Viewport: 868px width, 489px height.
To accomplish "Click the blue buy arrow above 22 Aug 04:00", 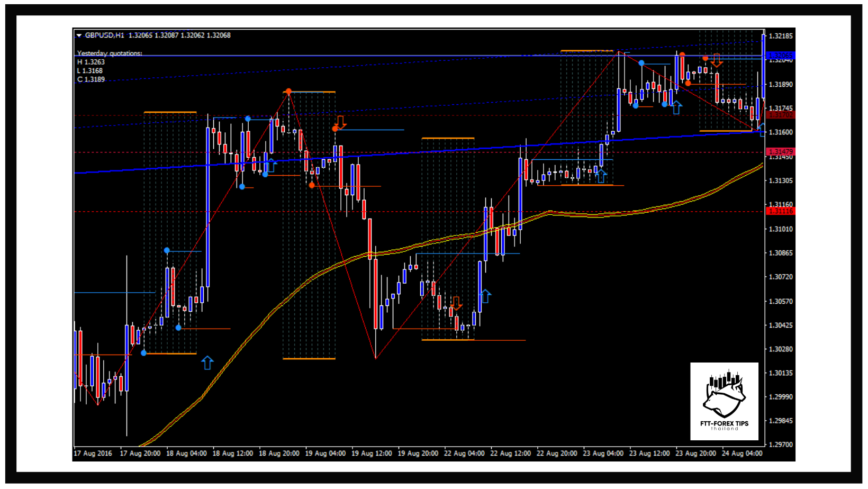I will coord(485,296).
